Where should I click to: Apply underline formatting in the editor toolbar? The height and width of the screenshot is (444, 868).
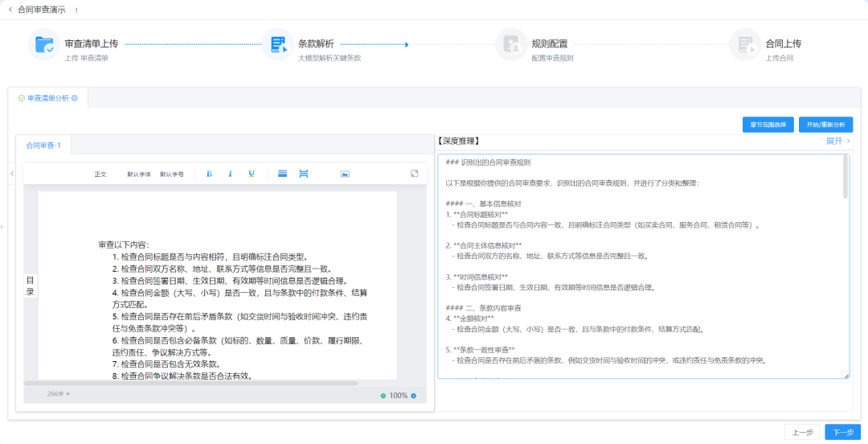click(252, 174)
